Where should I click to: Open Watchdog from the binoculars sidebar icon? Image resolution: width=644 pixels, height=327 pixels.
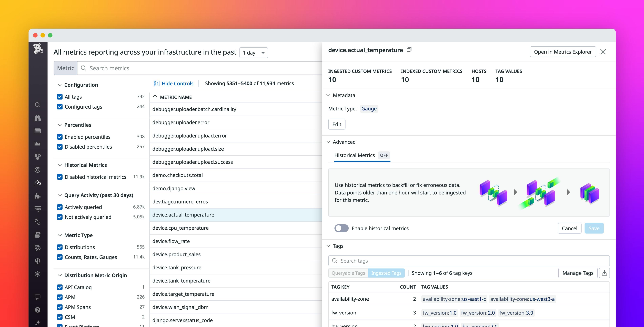coord(38,118)
